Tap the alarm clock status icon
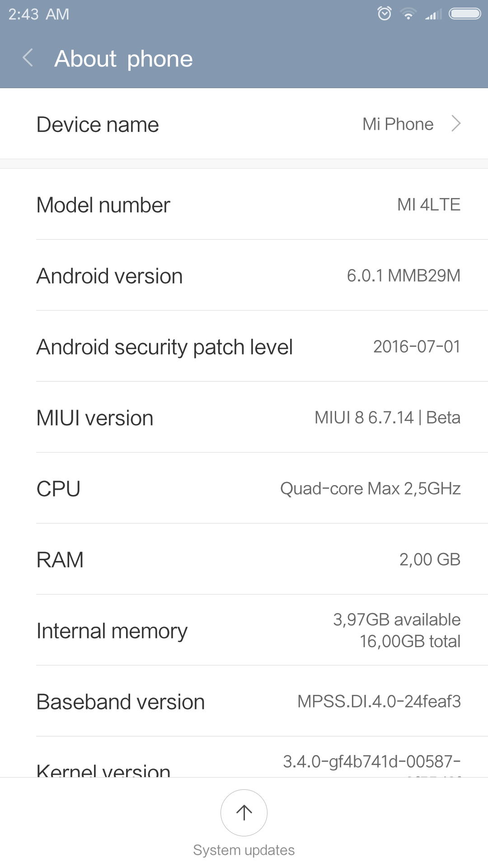This screenshot has width=488, height=868. click(385, 14)
